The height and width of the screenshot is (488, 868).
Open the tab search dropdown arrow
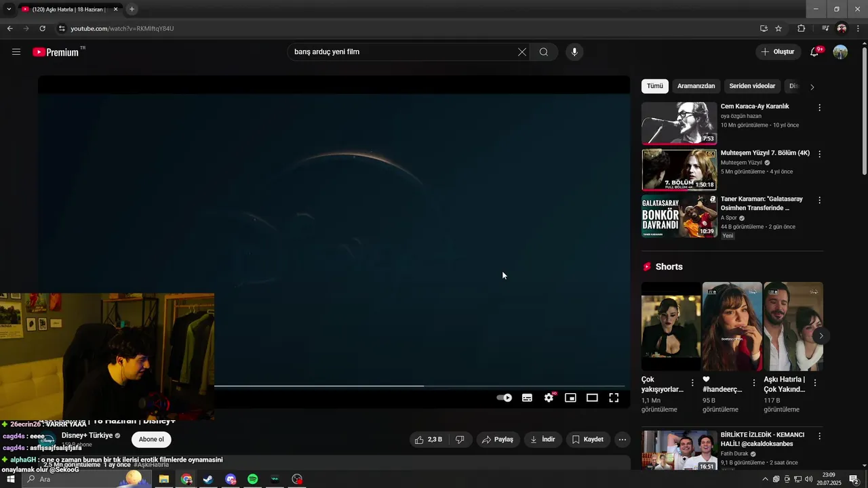point(9,9)
